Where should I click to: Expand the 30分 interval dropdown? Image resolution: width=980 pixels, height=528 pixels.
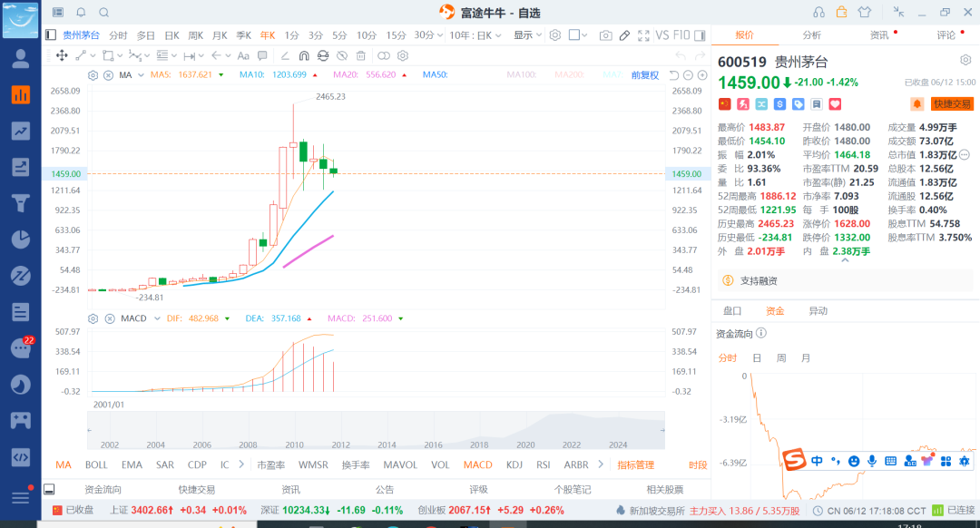[440, 35]
